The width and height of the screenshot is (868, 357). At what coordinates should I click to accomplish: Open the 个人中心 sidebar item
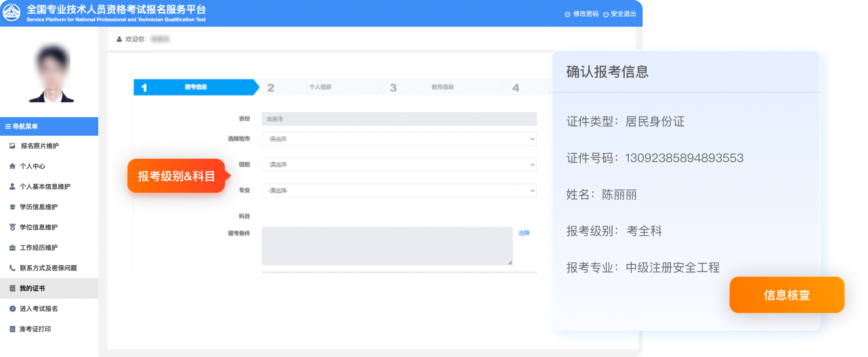[x=29, y=166]
